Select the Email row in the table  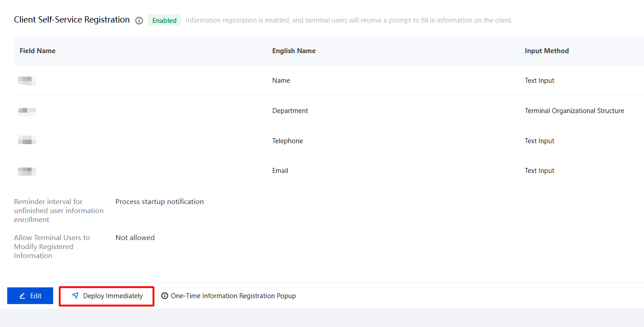[329, 171]
